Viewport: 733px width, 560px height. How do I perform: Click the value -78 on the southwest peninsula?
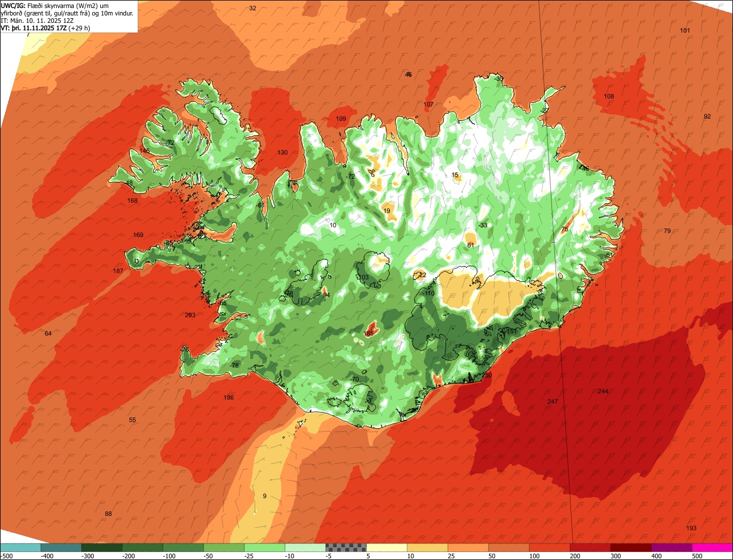[x=234, y=365]
